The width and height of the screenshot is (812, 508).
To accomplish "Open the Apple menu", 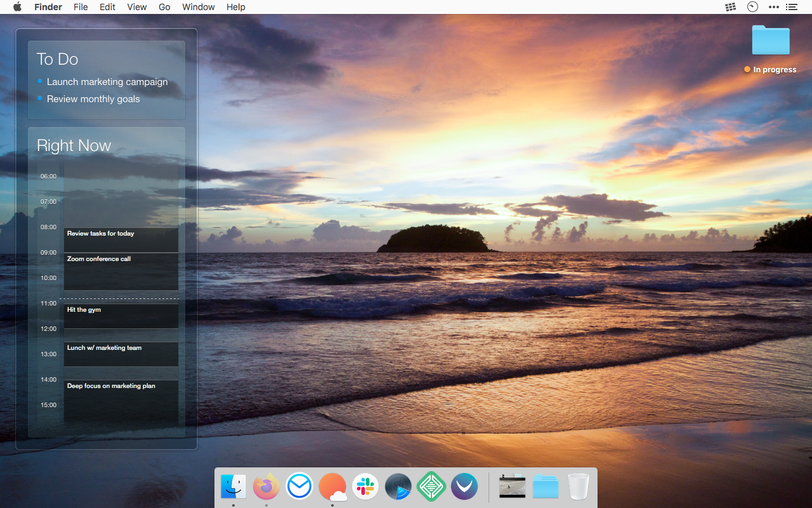I will [x=17, y=7].
